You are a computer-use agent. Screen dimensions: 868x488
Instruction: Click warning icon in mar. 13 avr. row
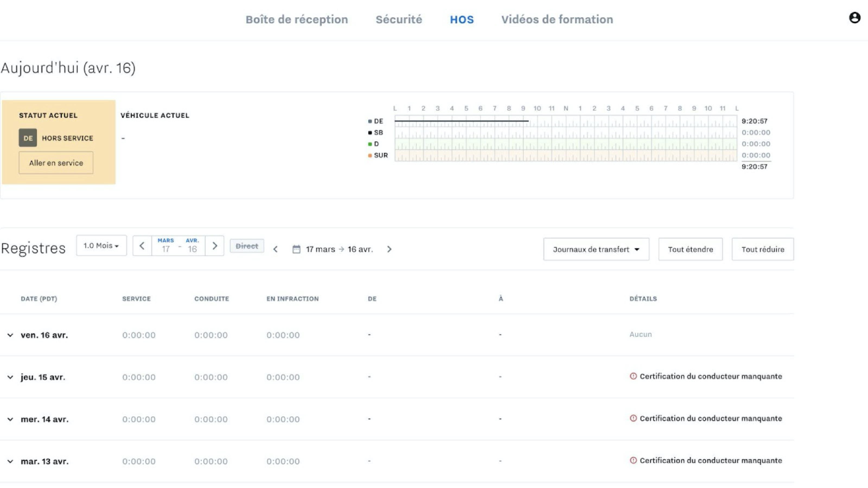(633, 460)
